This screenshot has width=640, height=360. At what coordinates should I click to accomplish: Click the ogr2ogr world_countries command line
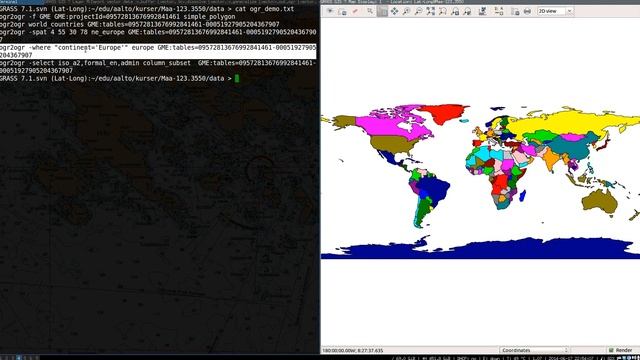(x=140, y=24)
